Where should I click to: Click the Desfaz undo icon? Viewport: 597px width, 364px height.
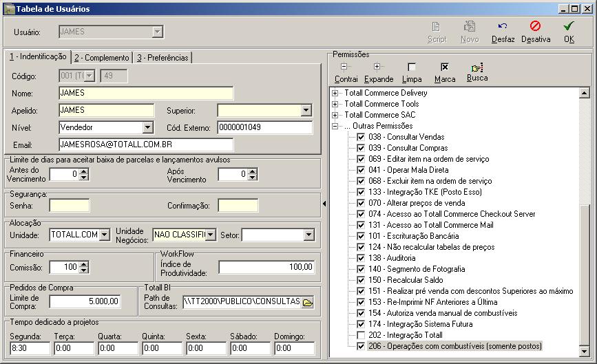[x=503, y=26]
